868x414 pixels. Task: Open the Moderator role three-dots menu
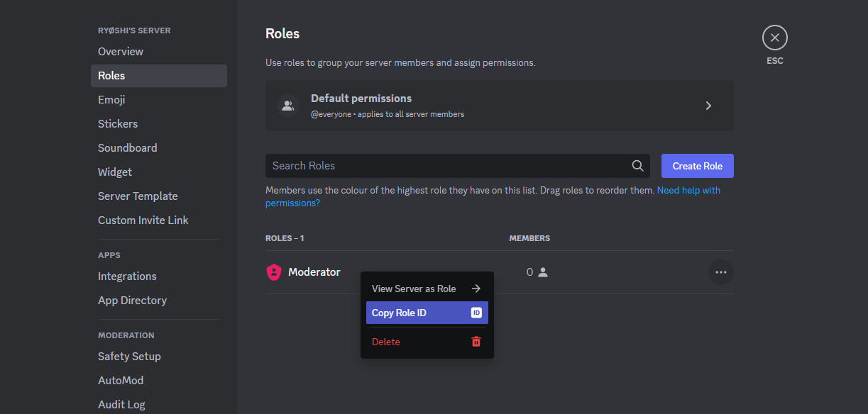(x=720, y=272)
